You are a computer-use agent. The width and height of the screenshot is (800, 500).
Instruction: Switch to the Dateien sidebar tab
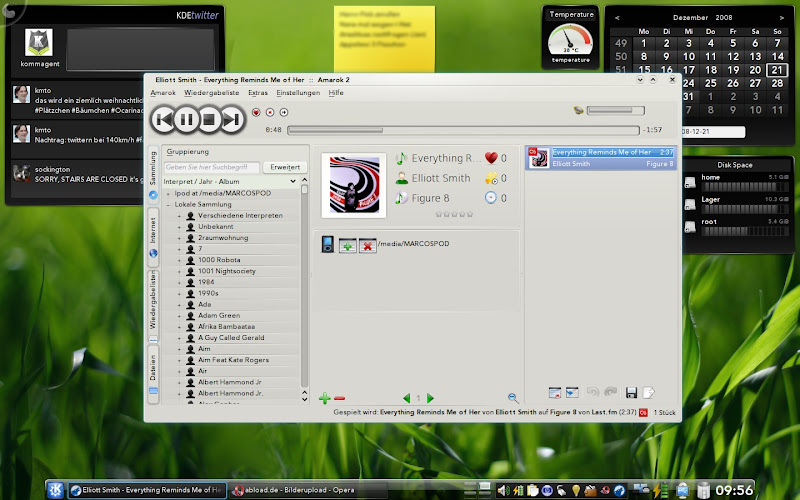point(153,374)
